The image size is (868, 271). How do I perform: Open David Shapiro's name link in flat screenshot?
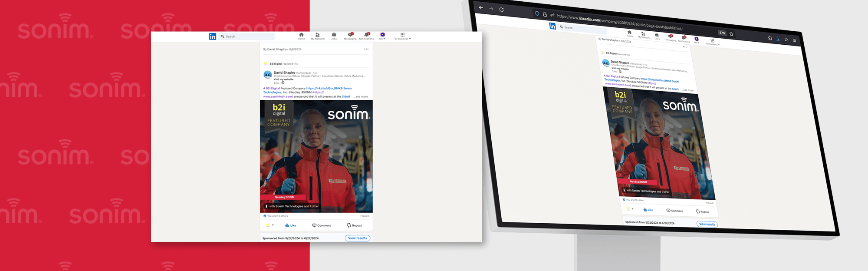point(284,73)
